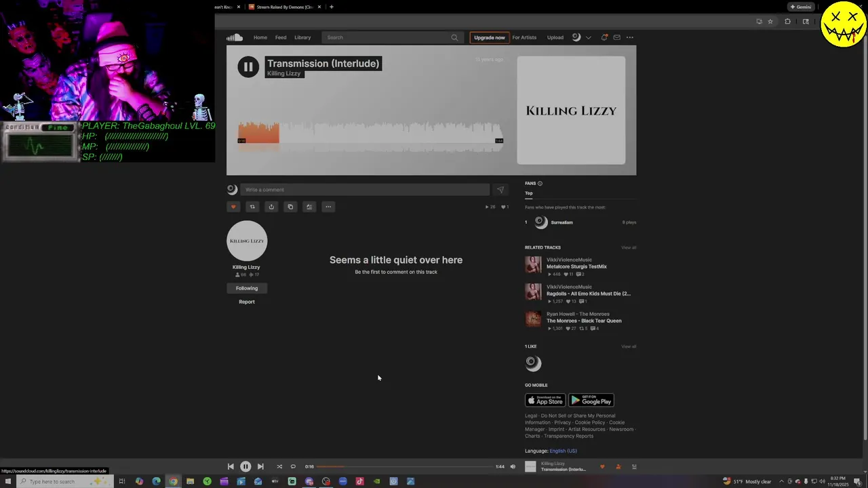868x488 pixels.
Task: Open notifications bell icon
Action: (x=604, y=37)
